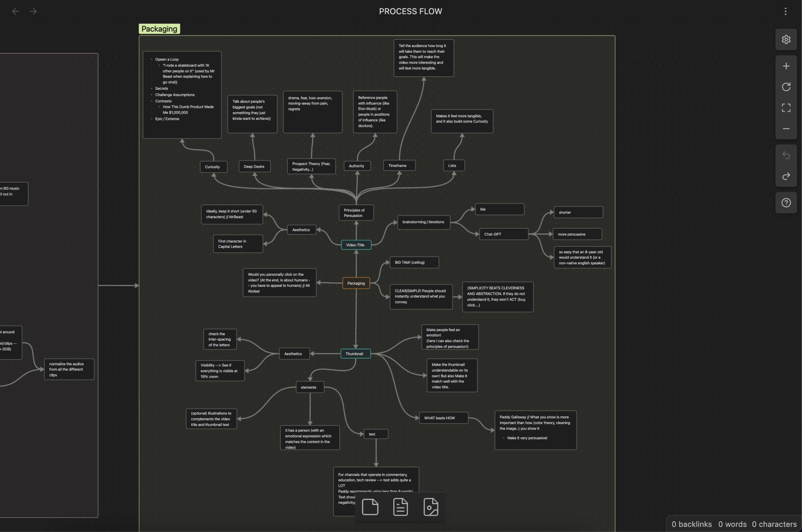Click the Thumbnail node
The image size is (802, 532).
tap(355, 354)
